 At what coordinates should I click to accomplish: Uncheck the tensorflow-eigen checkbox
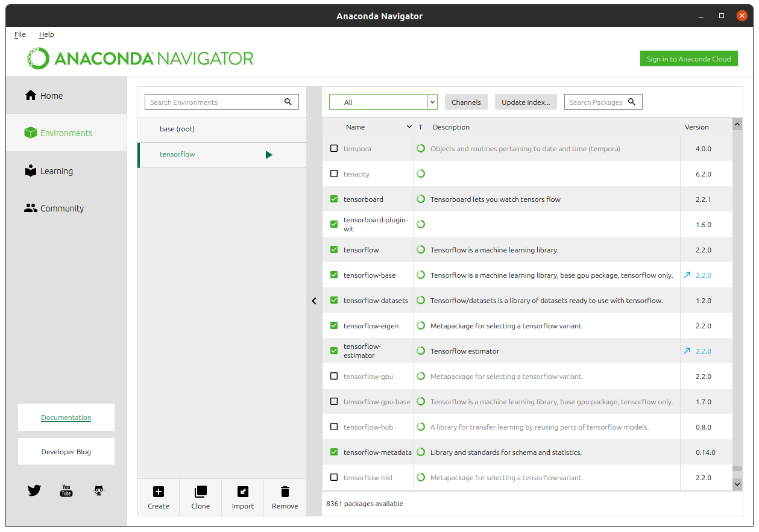point(334,325)
